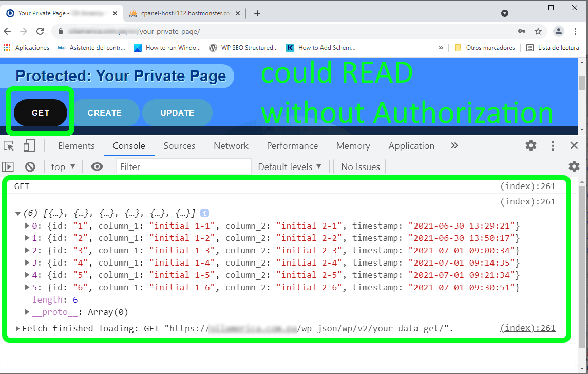
Task: Click the UPDATE button on page
Action: pyautogui.click(x=177, y=113)
